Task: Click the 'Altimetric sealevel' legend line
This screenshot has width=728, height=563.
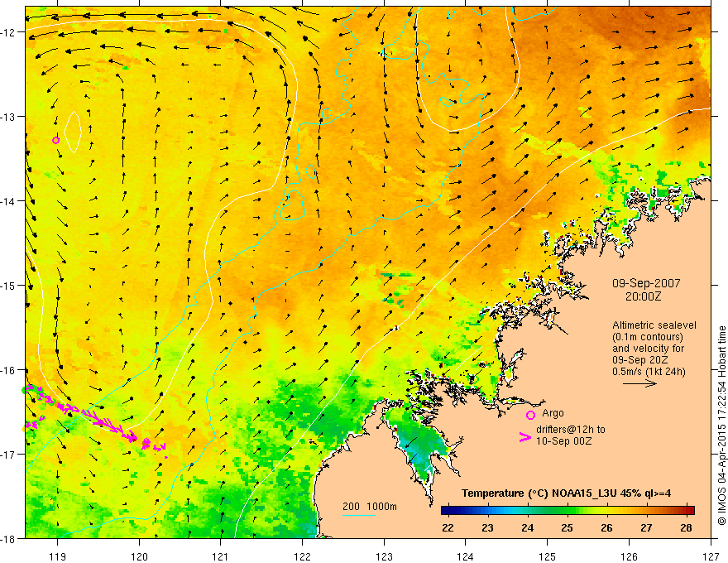Action: [x=654, y=325]
